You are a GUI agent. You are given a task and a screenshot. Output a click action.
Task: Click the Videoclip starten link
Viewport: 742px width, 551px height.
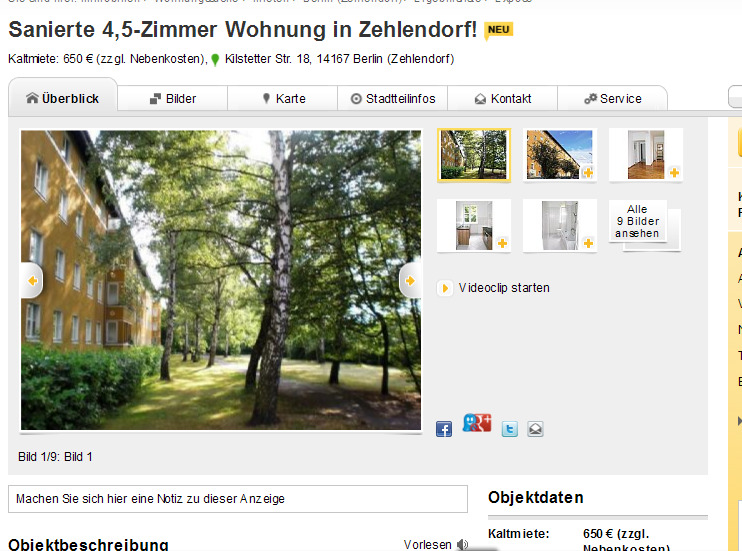click(x=504, y=288)
